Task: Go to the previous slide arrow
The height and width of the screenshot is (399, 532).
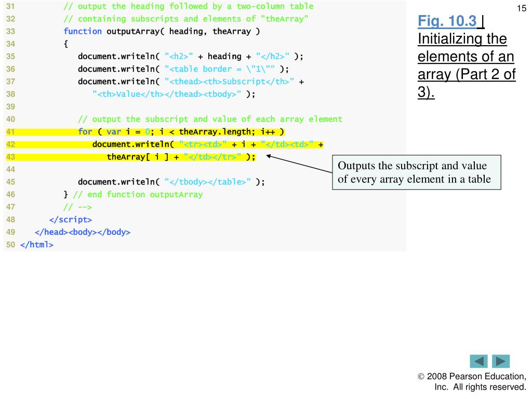Action: point(478,362)
